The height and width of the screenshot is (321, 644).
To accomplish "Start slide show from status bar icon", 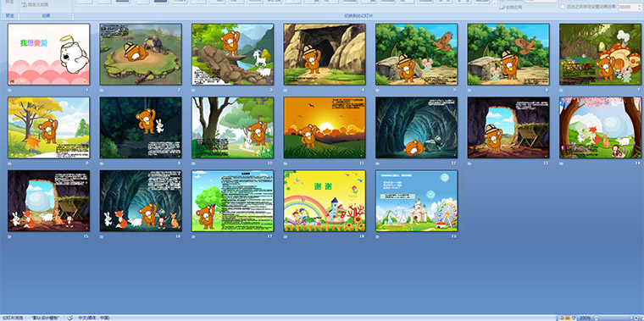I will [x=574, y=318].
